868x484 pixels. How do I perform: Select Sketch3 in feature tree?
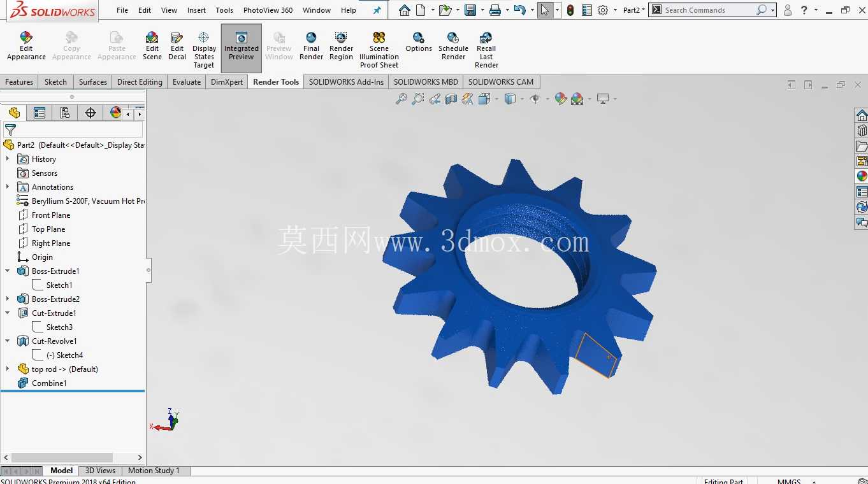point(59,327)
